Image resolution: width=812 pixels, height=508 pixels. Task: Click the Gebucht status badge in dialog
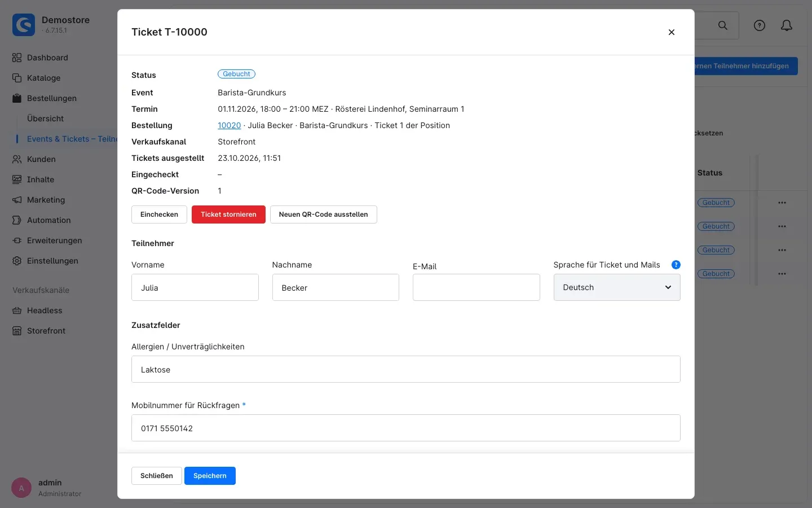pos(236,74)
